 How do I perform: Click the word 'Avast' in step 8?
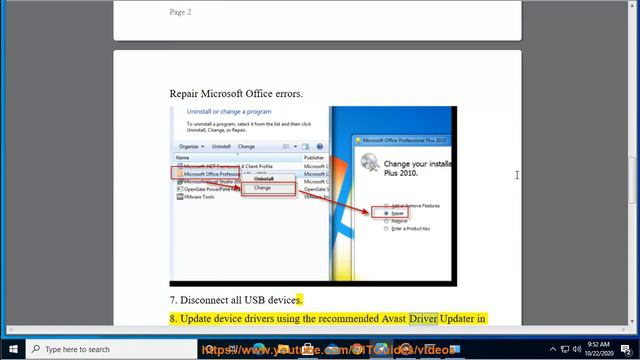394,318
